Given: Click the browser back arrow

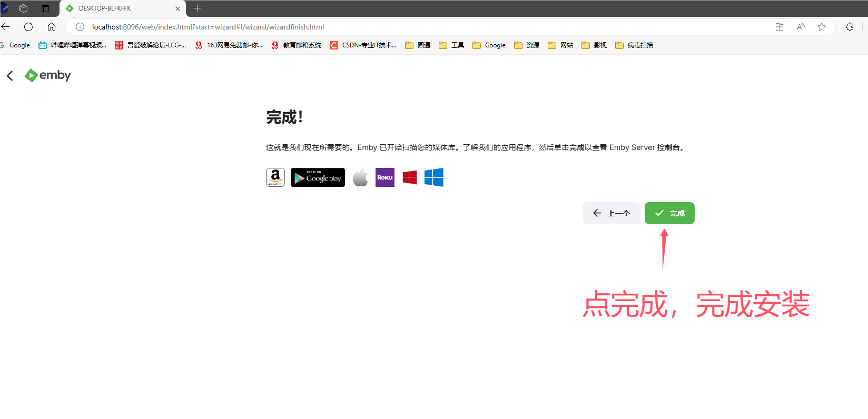Looking at the screenshot, I should point(6,27).
